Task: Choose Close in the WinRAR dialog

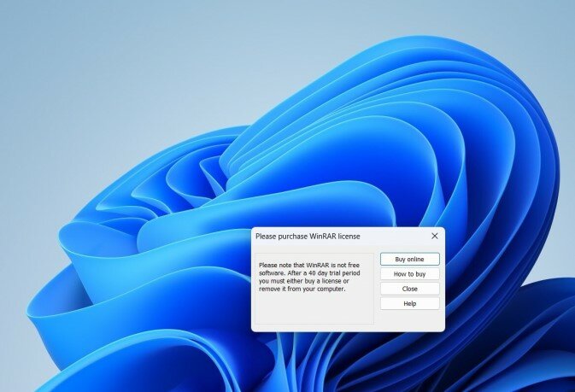Action: [409, 289]
